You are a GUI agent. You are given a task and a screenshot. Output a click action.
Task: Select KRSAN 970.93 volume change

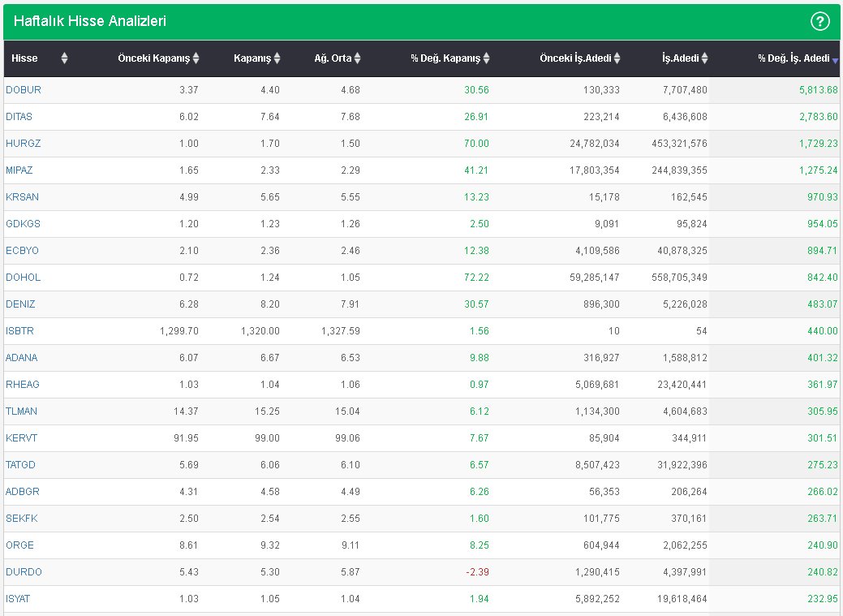click(823, 197)
